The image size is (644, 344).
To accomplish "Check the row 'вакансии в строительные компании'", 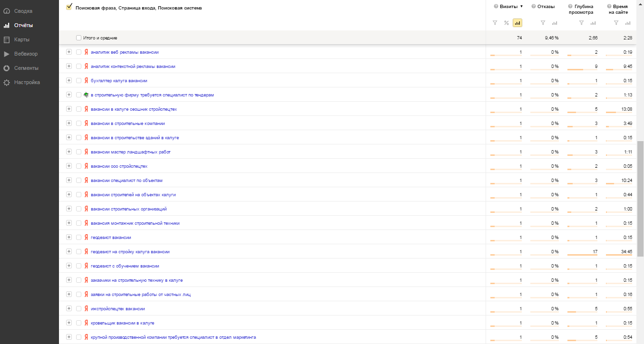I will pyautogui.click(x=78, y=124).
